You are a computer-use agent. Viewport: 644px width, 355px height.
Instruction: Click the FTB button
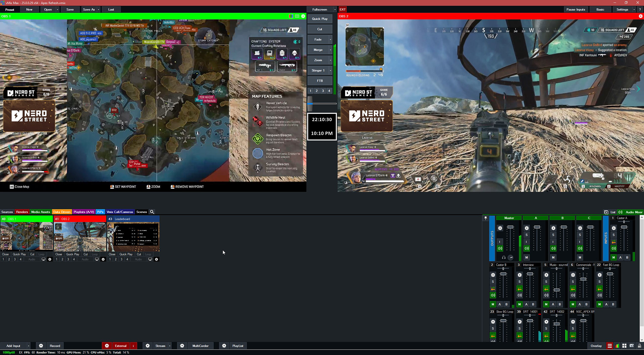(320, 81)
